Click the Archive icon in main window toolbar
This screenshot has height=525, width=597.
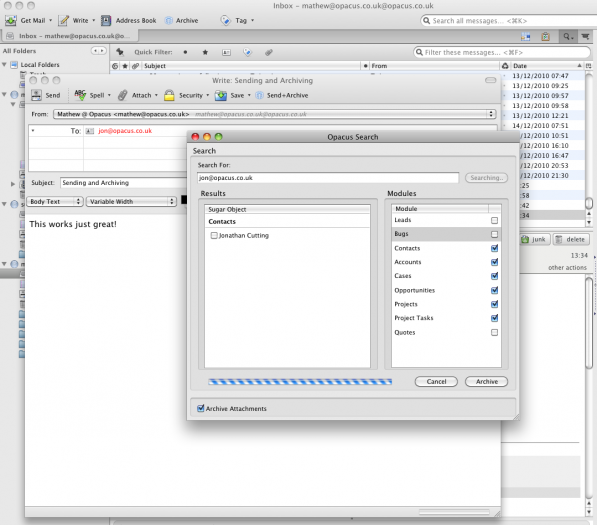(x=169, y=21)
